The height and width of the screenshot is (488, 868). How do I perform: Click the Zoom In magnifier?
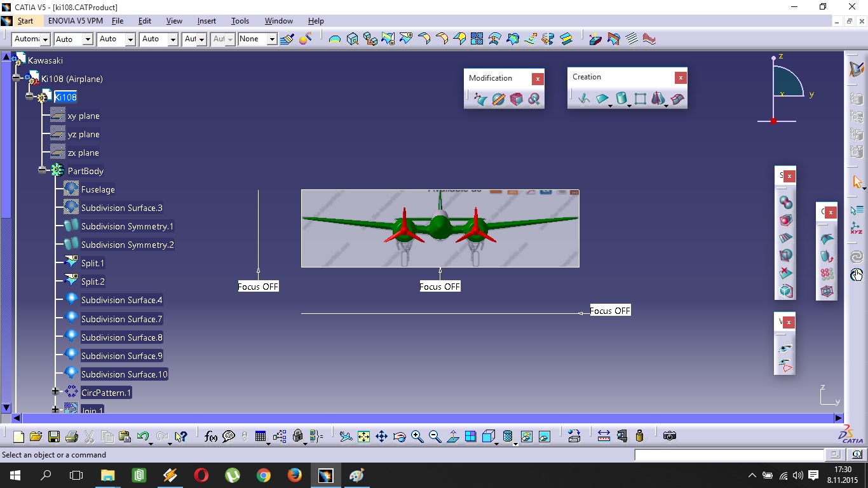click(x=417, y=437)
